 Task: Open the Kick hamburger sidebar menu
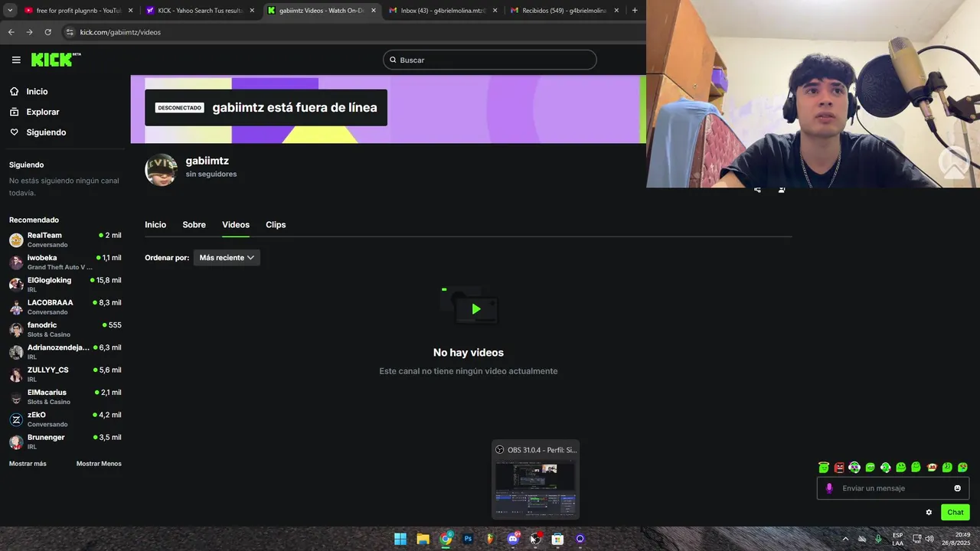click(x=16, y=60)
